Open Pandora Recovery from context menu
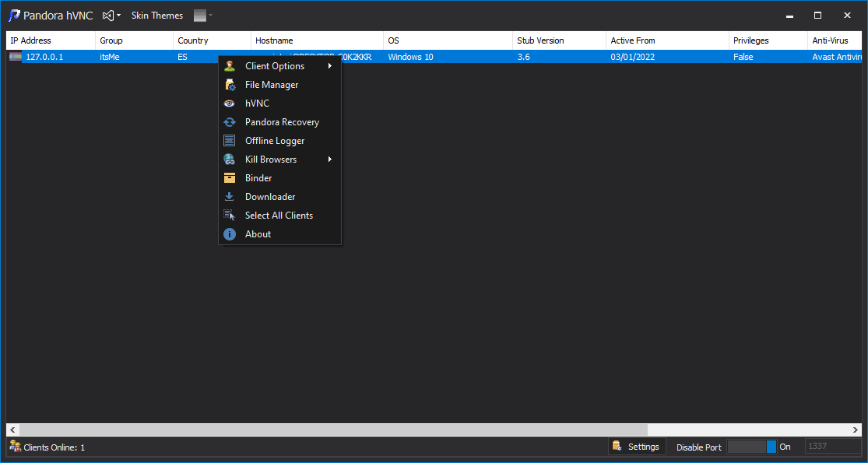The height and width of the screenshot is (463, 868). [280, 122]
